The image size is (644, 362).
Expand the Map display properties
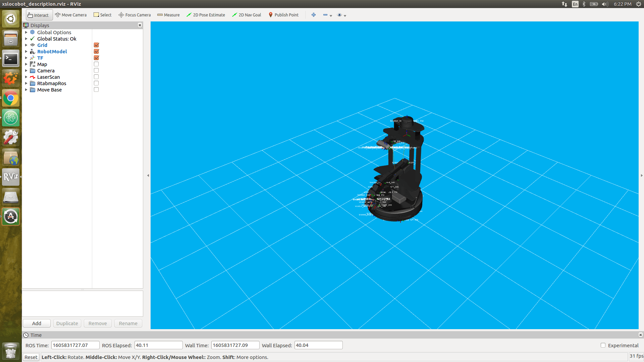pos(26,64)
